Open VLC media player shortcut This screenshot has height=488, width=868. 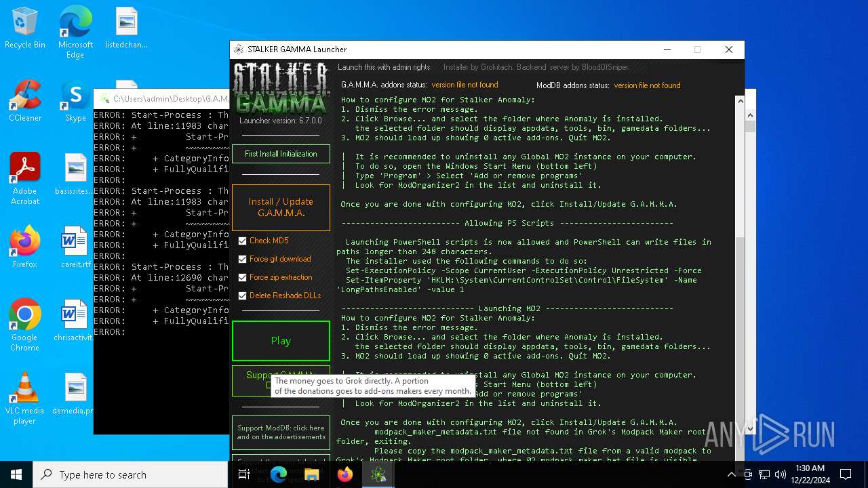(25, 399)
